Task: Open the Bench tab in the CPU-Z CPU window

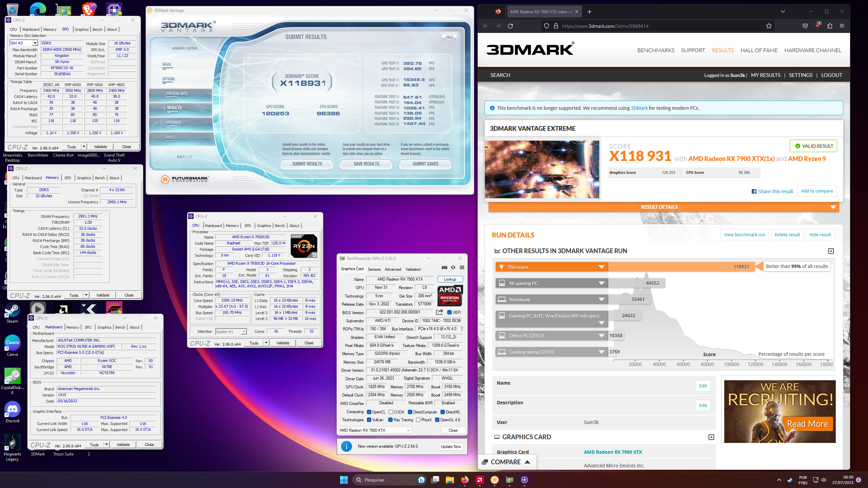Action: click(x=280, y=226)
